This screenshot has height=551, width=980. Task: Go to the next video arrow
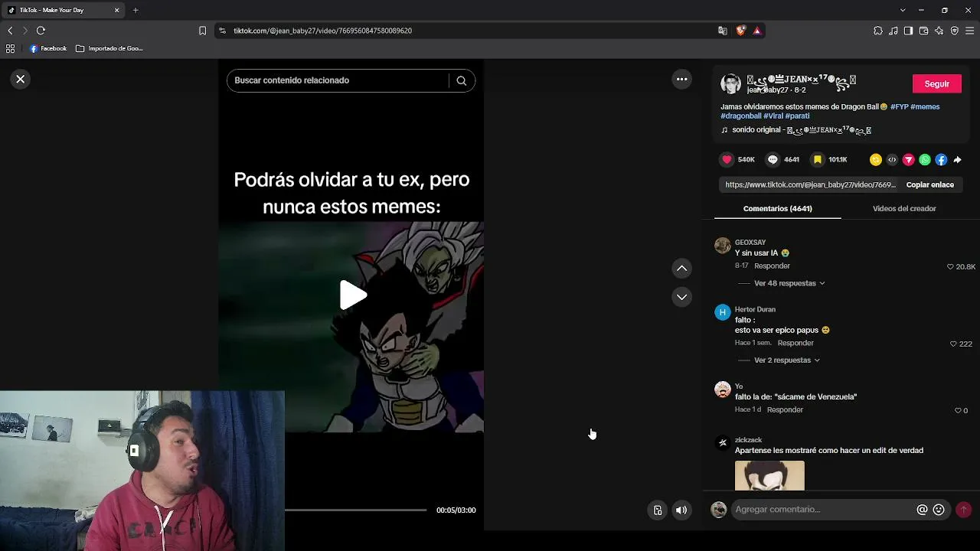[x=681, y=297]
